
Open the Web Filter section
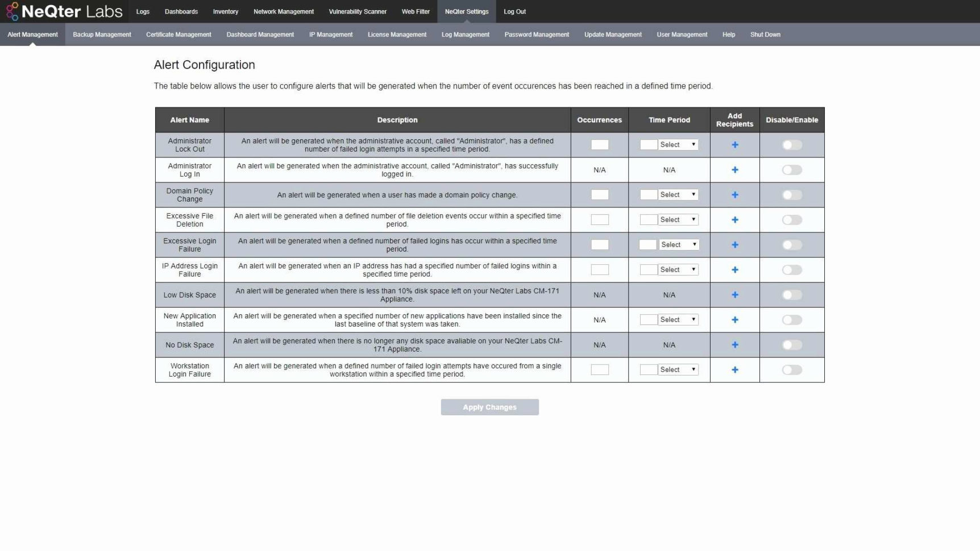pyautogui.click(x=416, y=11)
